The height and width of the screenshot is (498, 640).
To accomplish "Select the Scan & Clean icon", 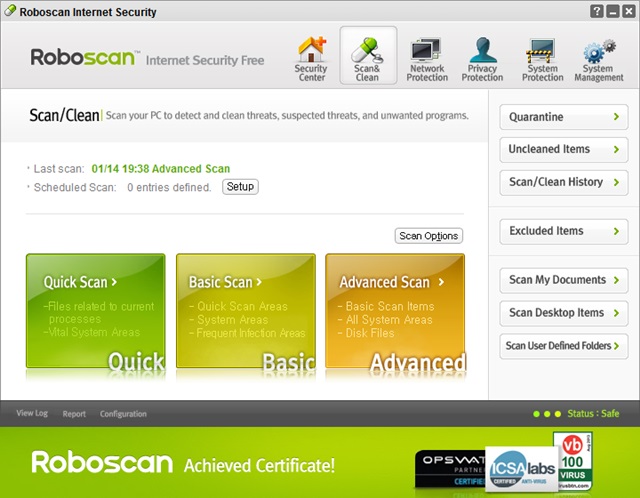I will click(x=368, y=56).
